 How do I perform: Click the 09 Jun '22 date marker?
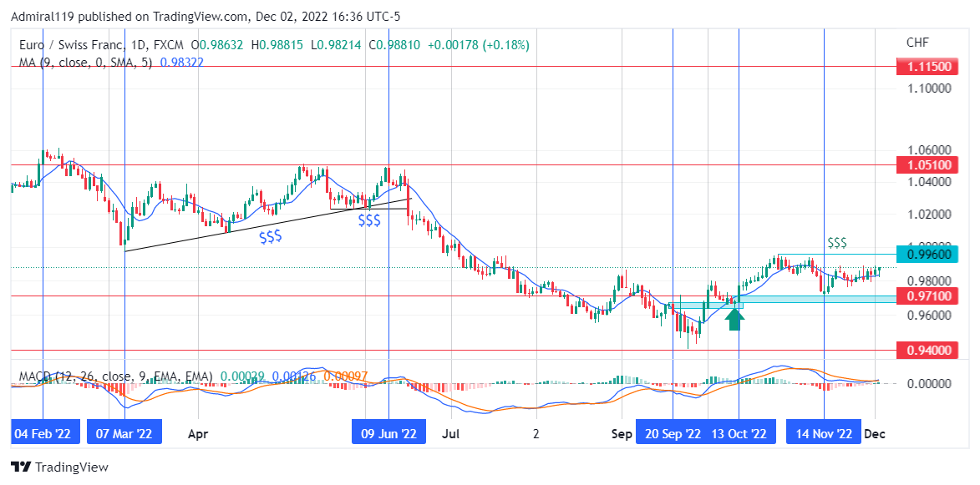click(x=388, y=433)
